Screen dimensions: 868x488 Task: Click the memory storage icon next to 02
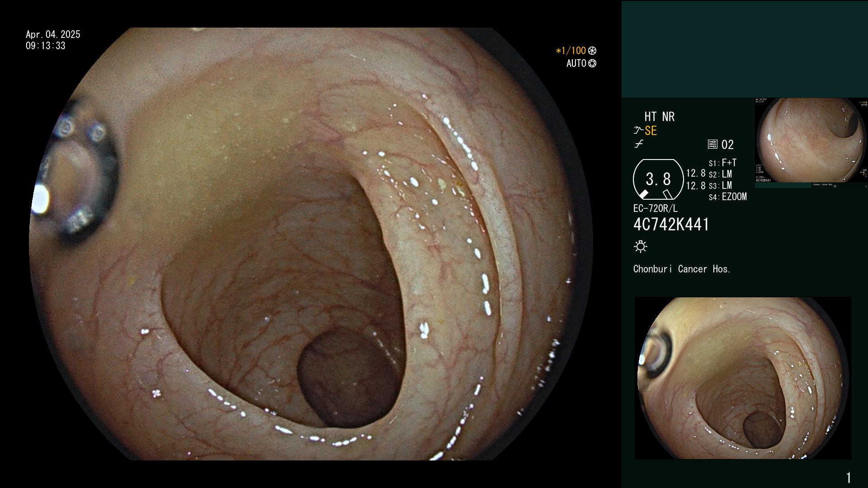pos(712,145)
